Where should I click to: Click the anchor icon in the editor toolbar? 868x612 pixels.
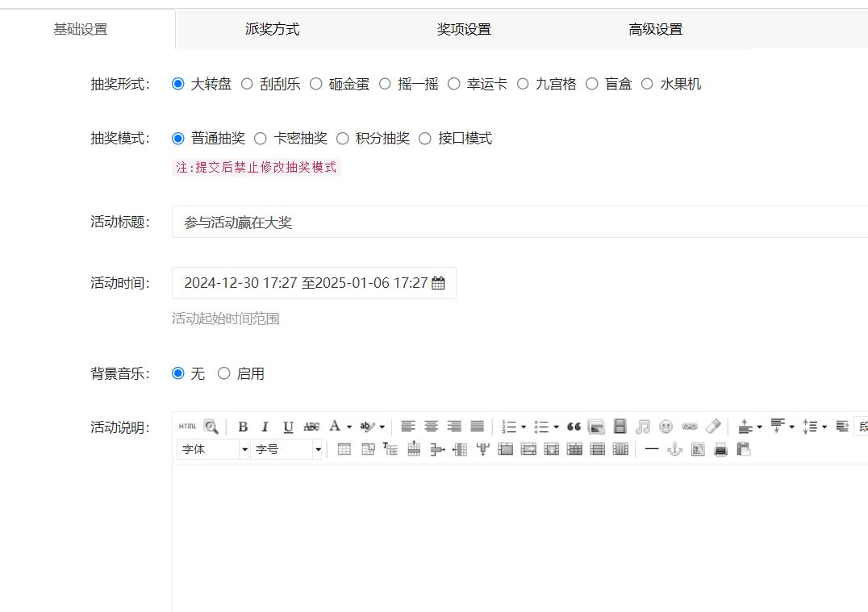click(x=673, y=449)
